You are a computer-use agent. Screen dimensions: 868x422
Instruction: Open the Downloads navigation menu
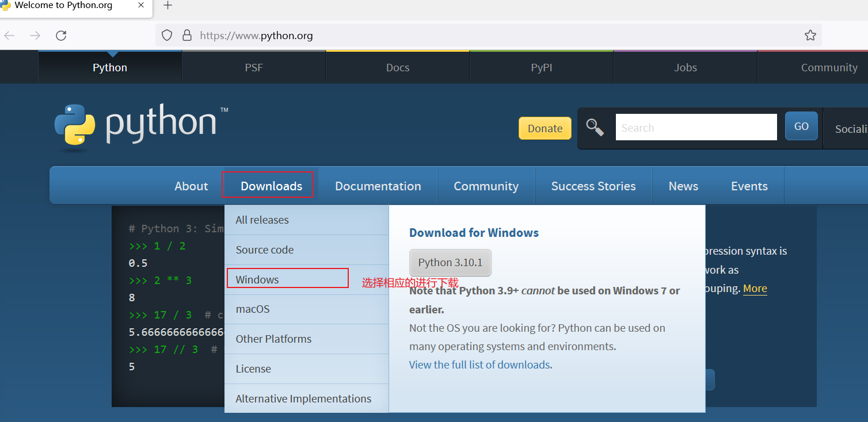pyautogui.click(x=271, y=186)
